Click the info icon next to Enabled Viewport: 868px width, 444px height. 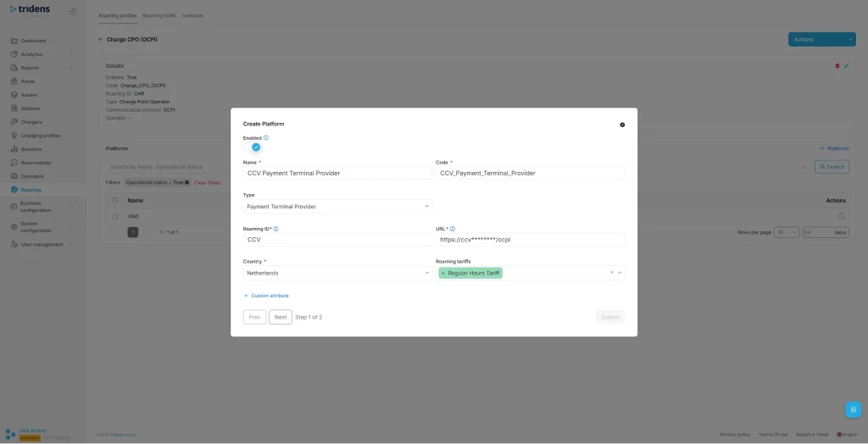click(266, 137)
